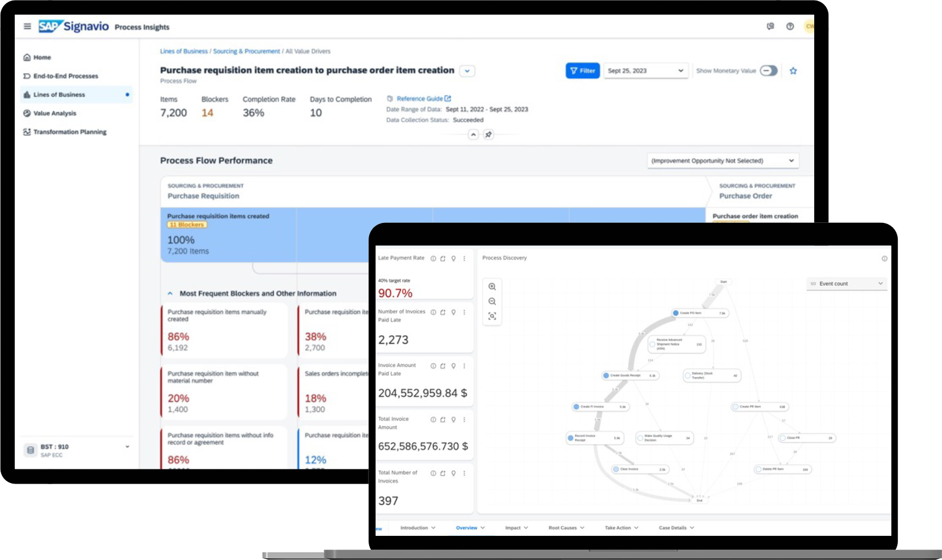
Task: Click the lightbulb icon on Invoice Amount Paid Late
Action: pyautogui.click(x=452, y=366)
